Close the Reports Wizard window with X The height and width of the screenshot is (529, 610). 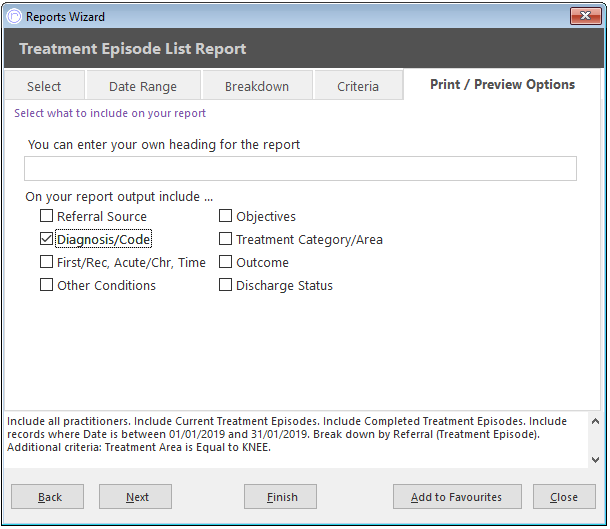[x=585, y=16]
